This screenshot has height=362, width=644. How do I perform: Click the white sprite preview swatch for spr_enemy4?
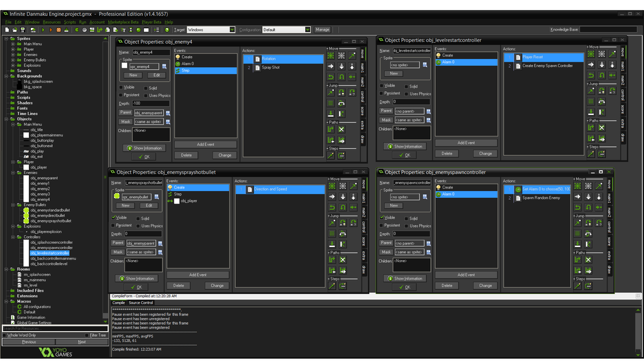pyautogui.click(x=125, y=66)
